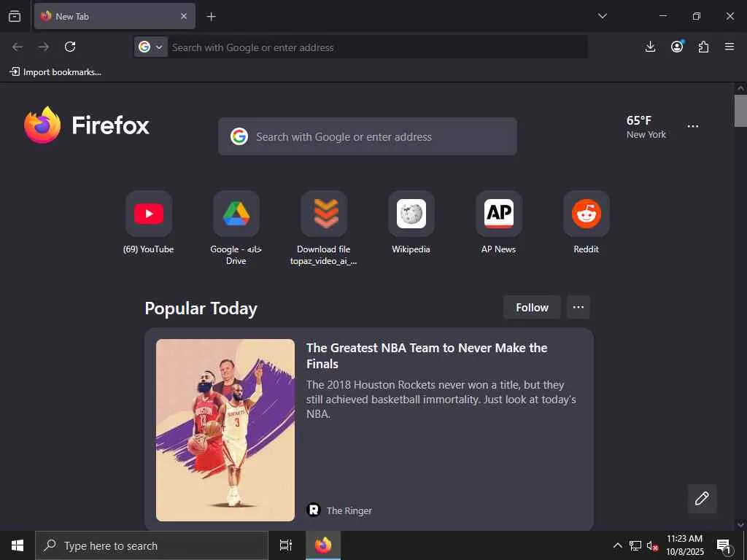Open the clock showing 11:23 AM
Viewport: 747px width, 560px height.
click(x=684, y=545)
